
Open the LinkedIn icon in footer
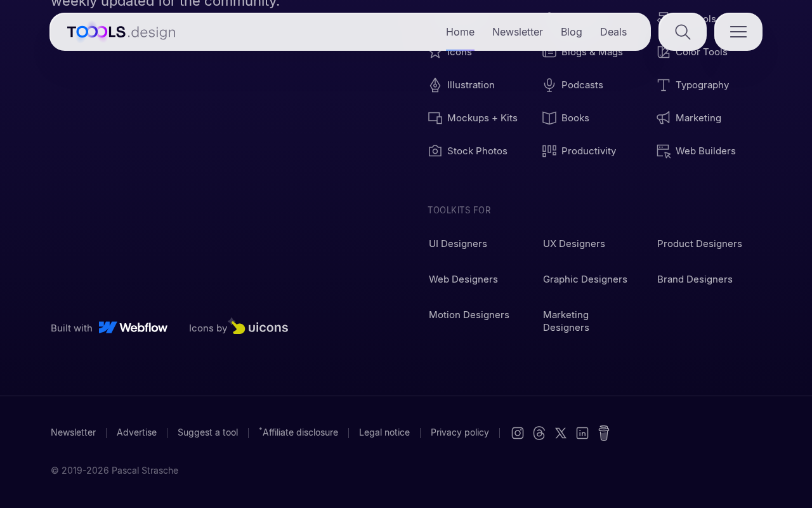click(x=582, y=433)
